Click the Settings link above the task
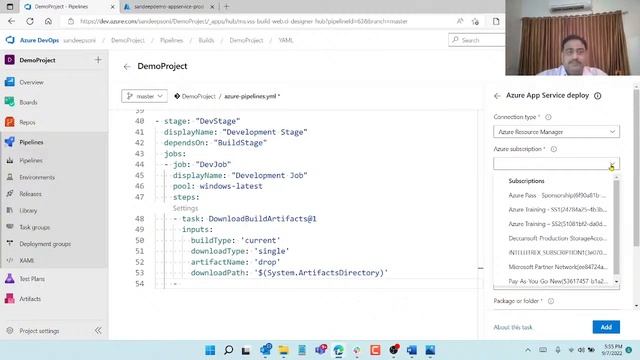Image resolution: width=640 pixels, height=360 pixels. (x=185, y=208)
